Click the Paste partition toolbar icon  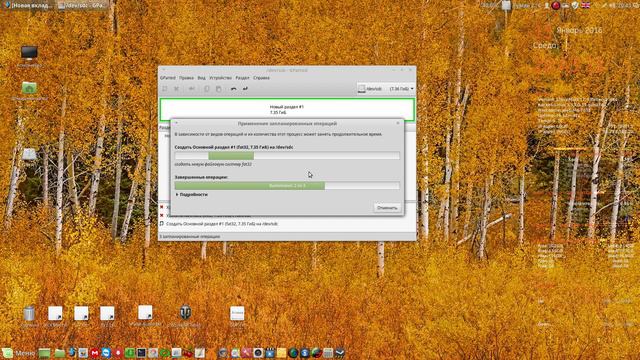coord(218,89)
